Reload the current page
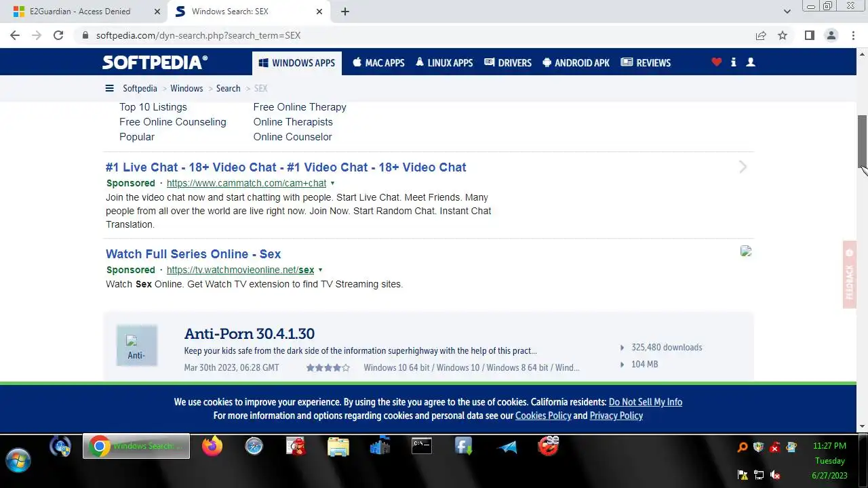The height and width of the screenshot is (488, 868). click(x=58, y=35)
